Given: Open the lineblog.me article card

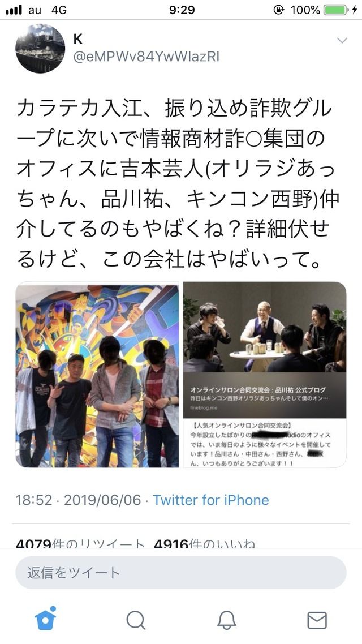Looking at the screenshot, I should pyautogui.click(x=265, y=396).
